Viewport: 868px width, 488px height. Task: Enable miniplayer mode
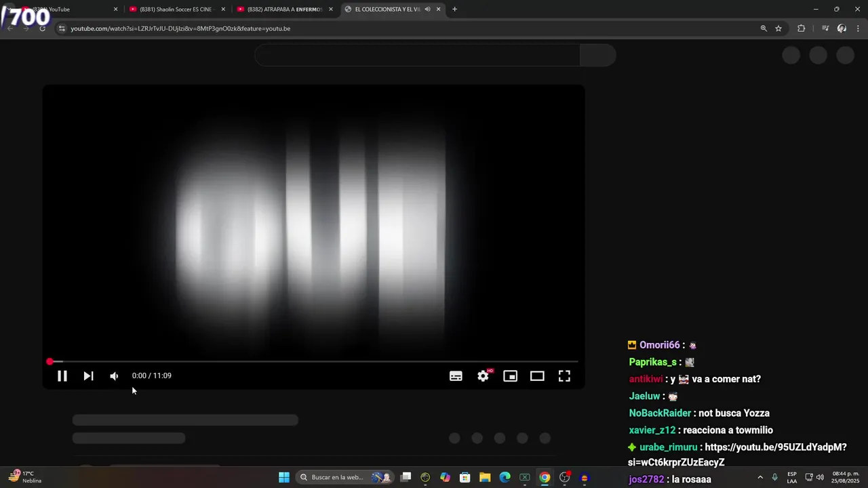[x=510, y=376]
